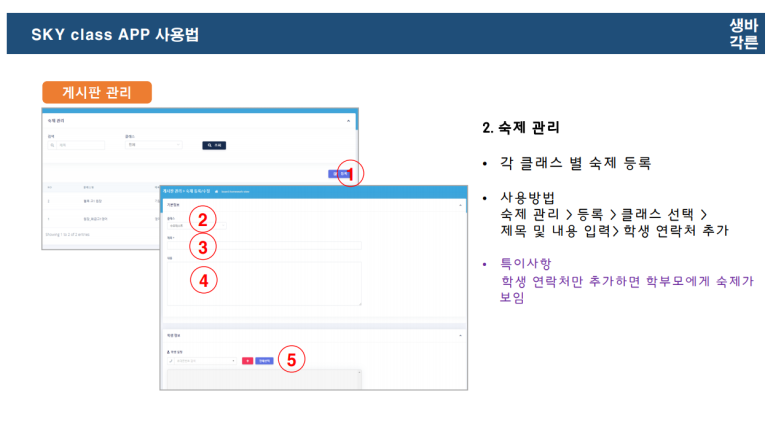Click the 'SKY class APP 사용법' title text
The height and width of the screenshot is (430, 773).
pos(115,35)
